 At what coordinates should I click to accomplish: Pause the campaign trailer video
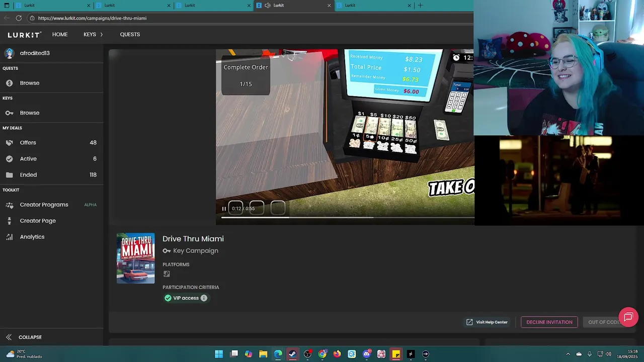(224, 209)
